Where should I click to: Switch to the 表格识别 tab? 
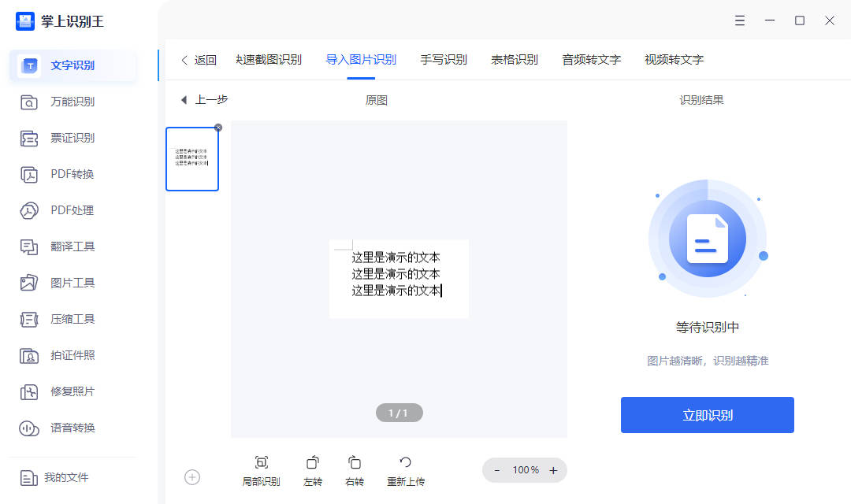tap(515, 60)
